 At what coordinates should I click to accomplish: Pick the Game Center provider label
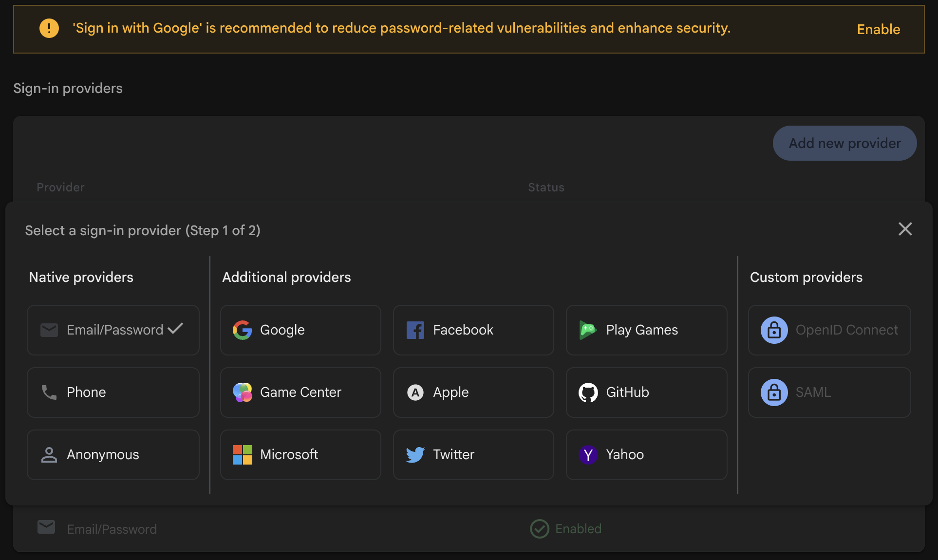tap(300, 392)
